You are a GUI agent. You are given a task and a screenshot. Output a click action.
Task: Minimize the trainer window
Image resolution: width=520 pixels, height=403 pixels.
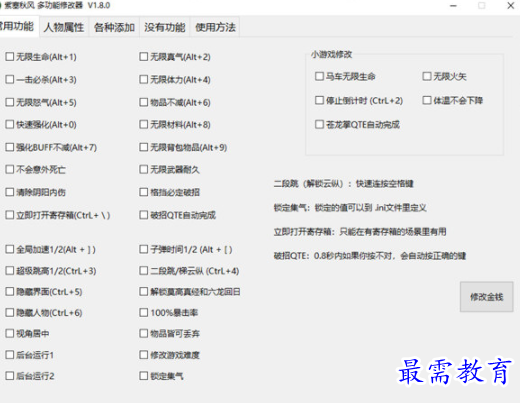pyautogui.click(x=453, y=6)
